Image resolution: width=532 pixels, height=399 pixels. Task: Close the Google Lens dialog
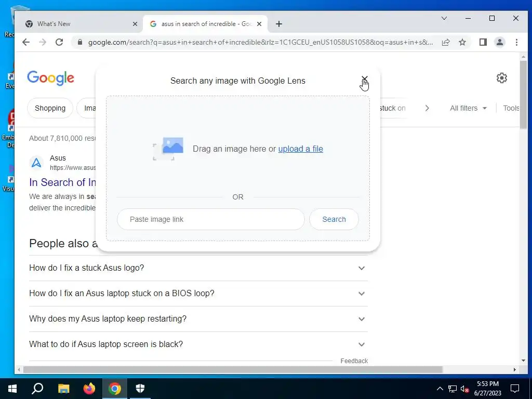[364, 80]
